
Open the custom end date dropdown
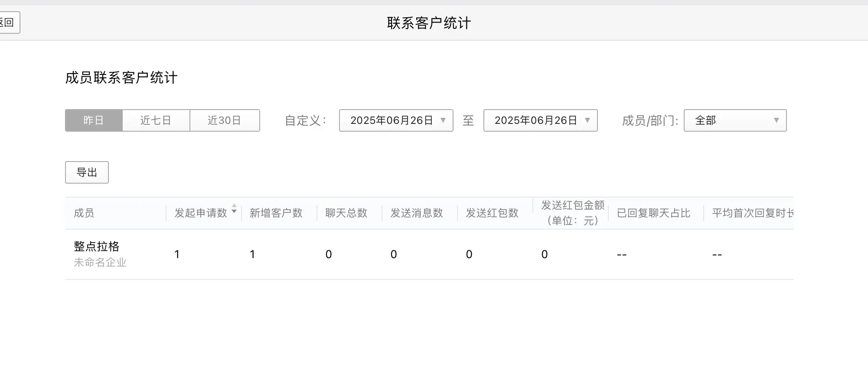pos(540,120)
